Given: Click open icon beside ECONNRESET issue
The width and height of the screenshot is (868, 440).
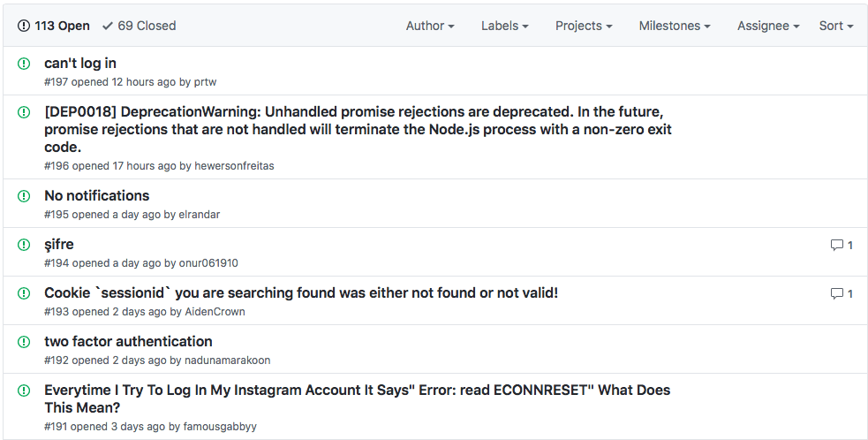Looking at the screenshot, I should pos(24,391).
